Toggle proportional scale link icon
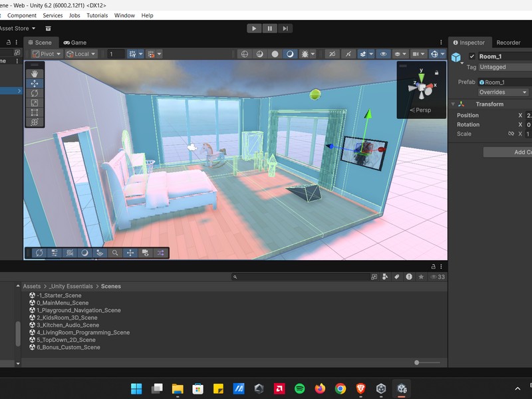This screenshot has height=399, width=532. [x=511, y=134]
